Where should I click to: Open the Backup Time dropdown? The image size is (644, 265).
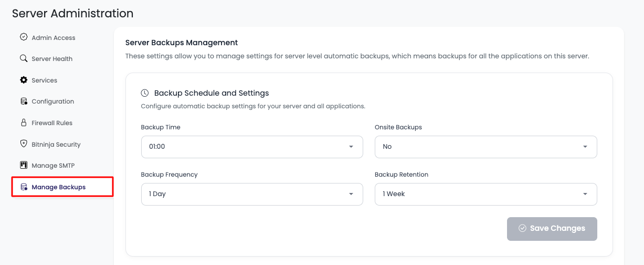pyautogui.click(x=252, y=147)
